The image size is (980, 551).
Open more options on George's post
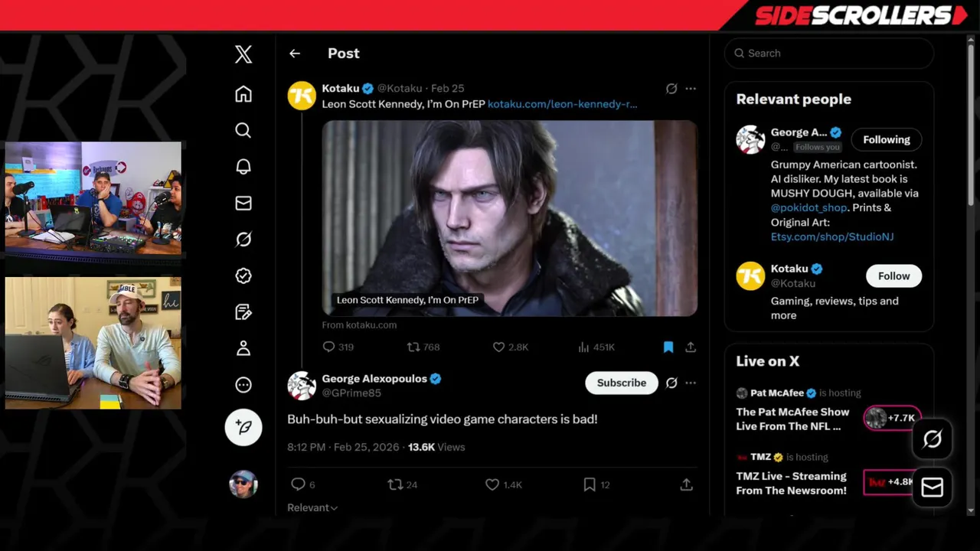(691, 383)
